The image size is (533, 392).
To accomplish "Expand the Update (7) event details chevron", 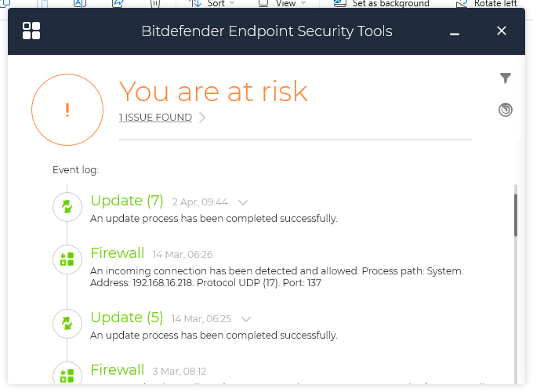I will [x=243, y=202].
